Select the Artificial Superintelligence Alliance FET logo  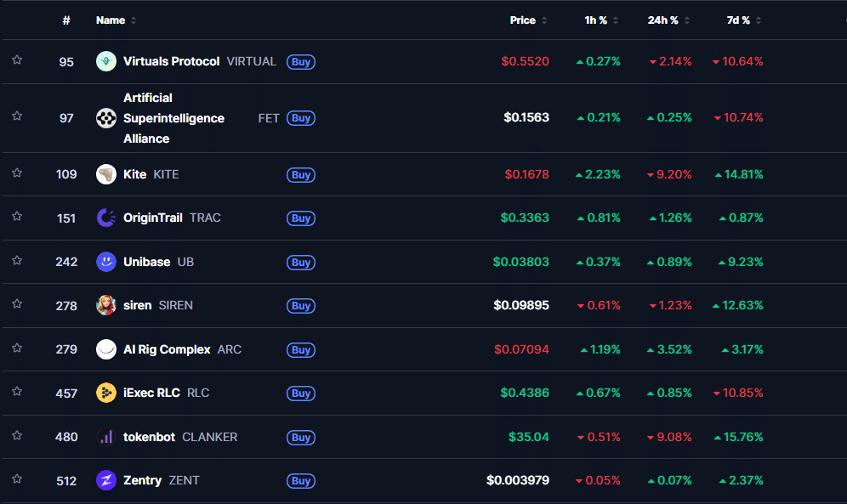[106, 117]
